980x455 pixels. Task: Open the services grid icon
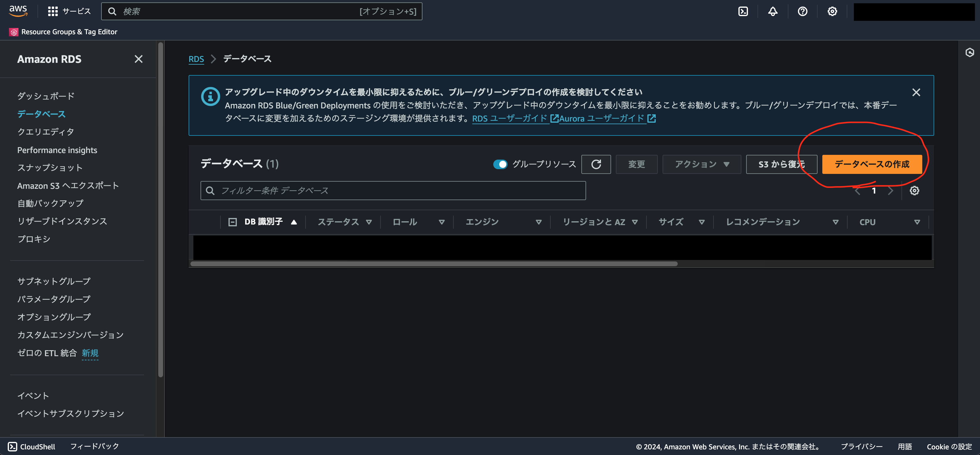pyautogui.click(x=53, y=11)
